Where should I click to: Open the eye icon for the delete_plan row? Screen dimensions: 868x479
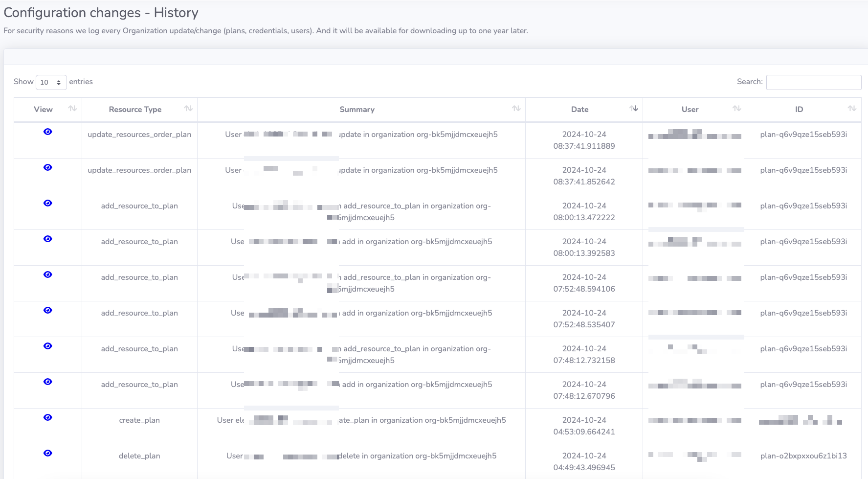tap(47, 453)
